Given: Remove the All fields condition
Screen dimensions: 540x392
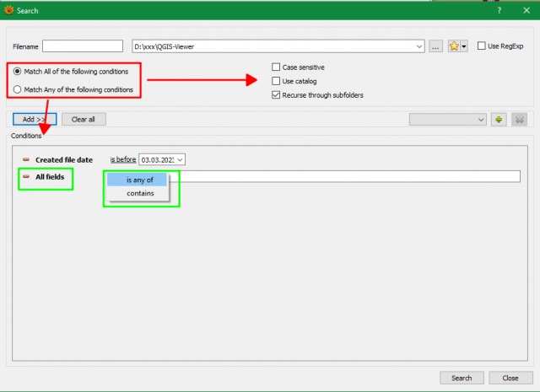Looking at the screenshot, I should (26, 176).
